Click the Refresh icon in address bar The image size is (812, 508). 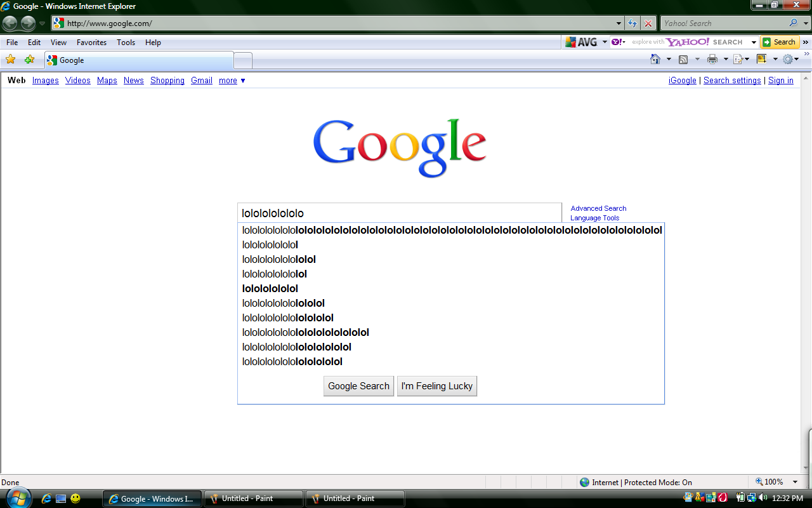pyautogui.click(x=632, y=23)
